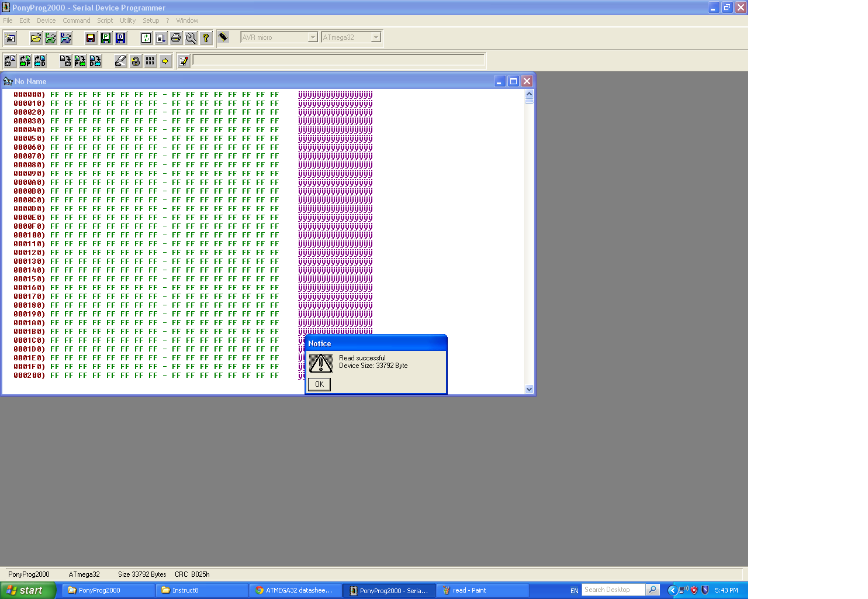Open the Window menu
Screen dimensions: 868x599
pyautogui.click(x=188, y=20)
